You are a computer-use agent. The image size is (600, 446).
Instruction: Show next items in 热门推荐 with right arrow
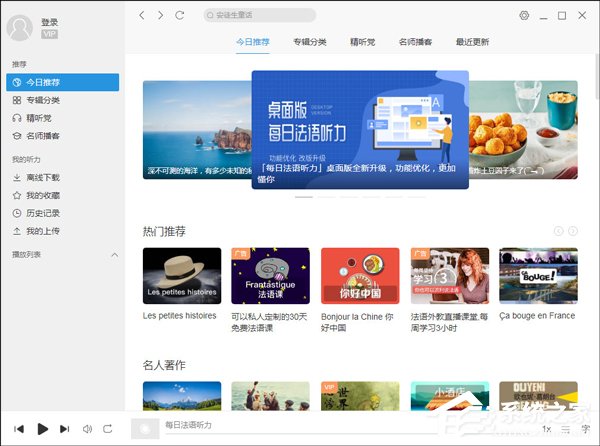(573, 231)
